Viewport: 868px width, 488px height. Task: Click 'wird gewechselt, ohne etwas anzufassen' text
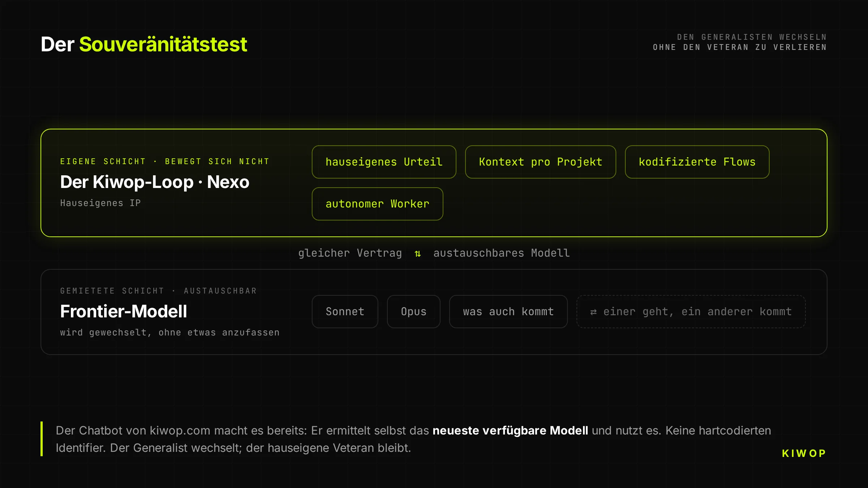170,333
